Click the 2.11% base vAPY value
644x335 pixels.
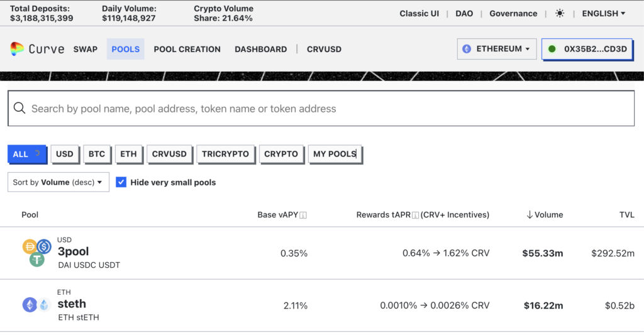296,305
